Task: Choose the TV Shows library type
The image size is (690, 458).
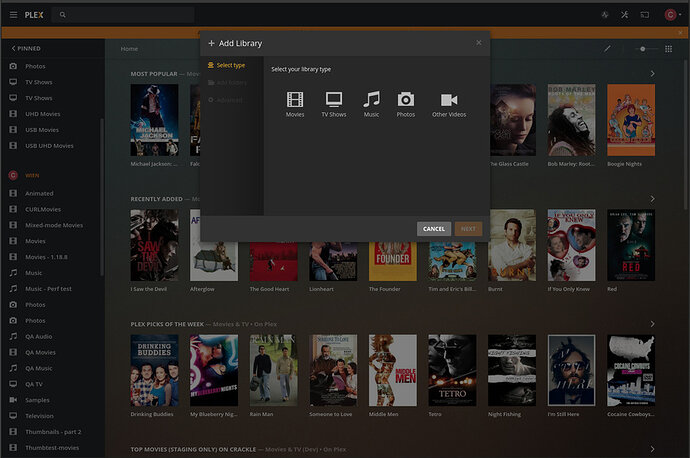Action: pyautogui.click(x=334, y=104)
